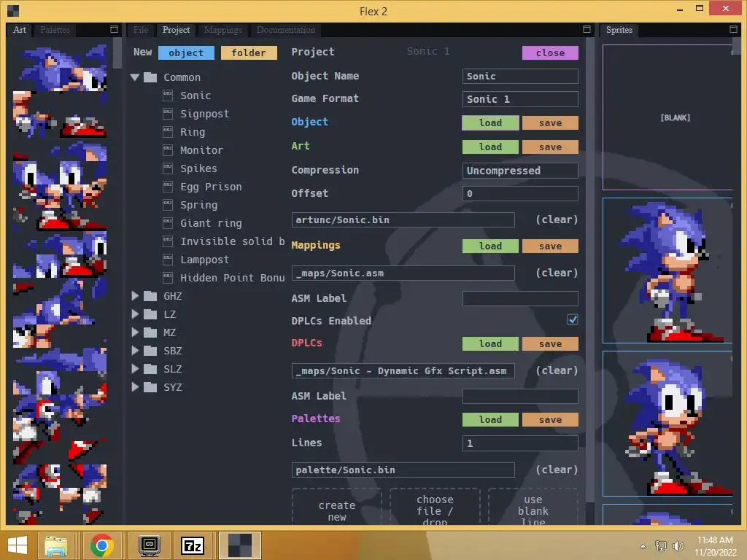The image size is (747, 560).
Task: Close the project with close button
Action: click(550, 52)
